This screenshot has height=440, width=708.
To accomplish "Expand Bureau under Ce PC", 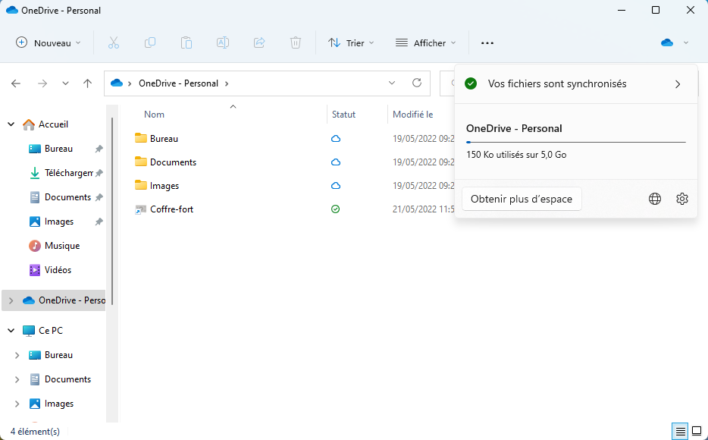I will point(17,355).
